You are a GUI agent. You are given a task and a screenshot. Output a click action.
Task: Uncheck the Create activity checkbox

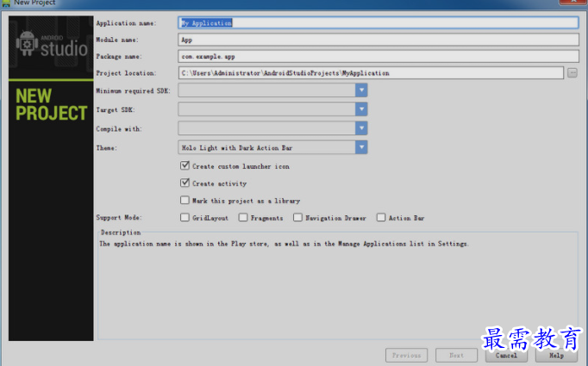click(185, 183)
